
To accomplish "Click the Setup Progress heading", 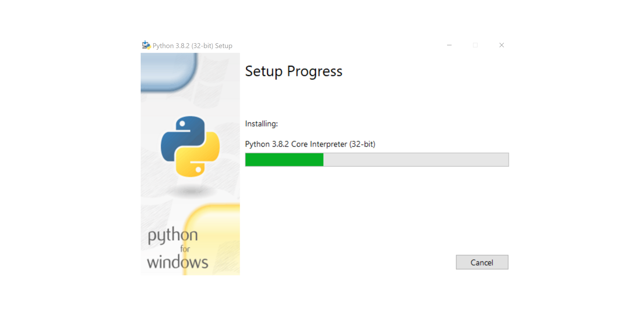I will coord(294,71).
